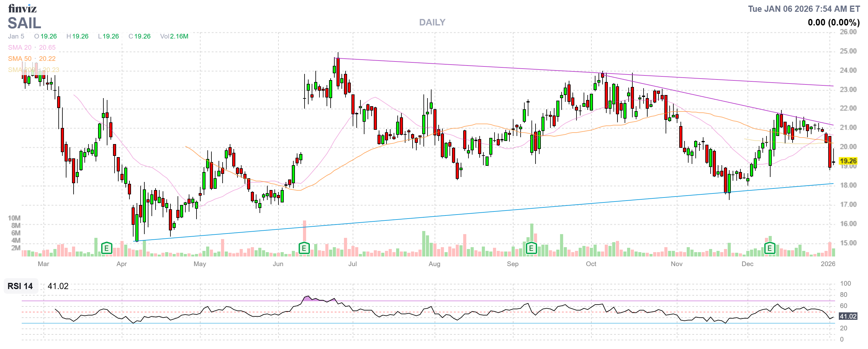The height and width of the screenshot is (349, 868).
Task: Click the Oct month label on time axis
Action: (x=591, y=264)
